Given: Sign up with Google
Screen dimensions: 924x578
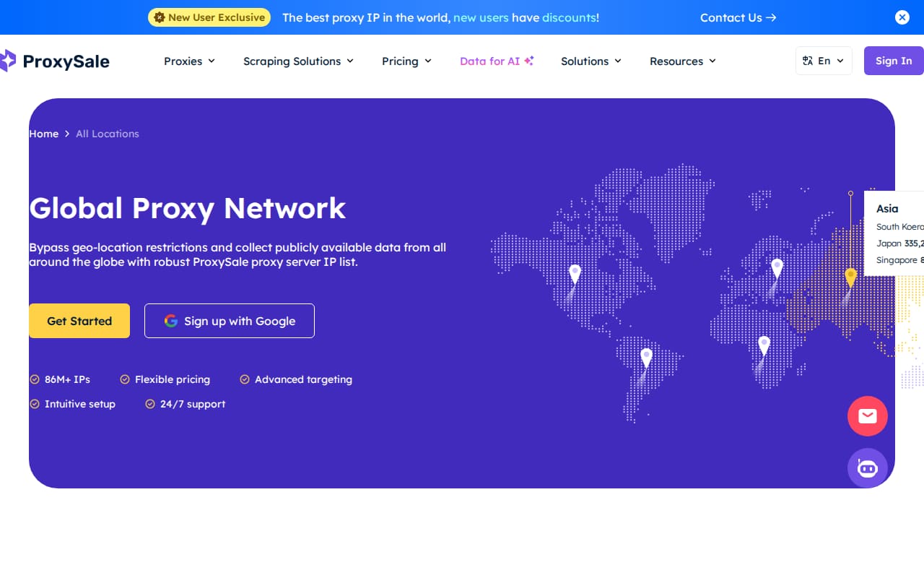Looking at the screenshot, I should click(230, 321).
